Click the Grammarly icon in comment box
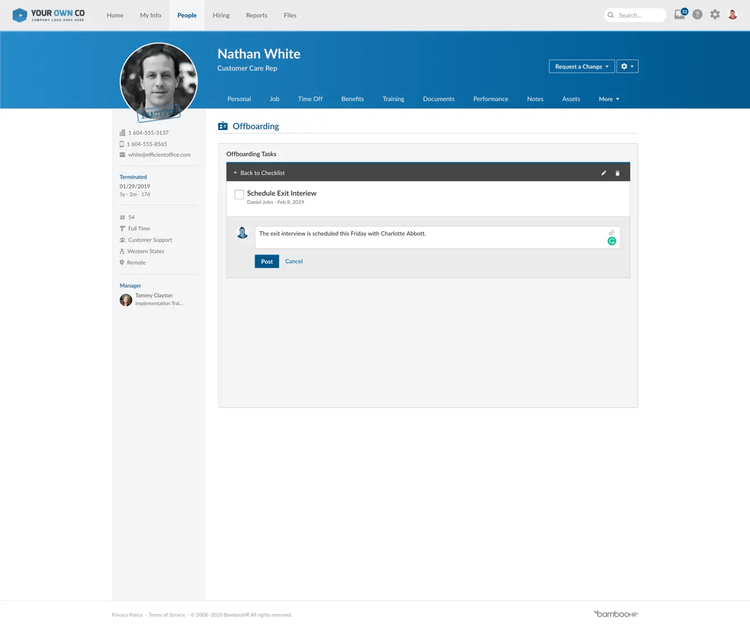Screen dimensions: 750x634 [612, 241]
